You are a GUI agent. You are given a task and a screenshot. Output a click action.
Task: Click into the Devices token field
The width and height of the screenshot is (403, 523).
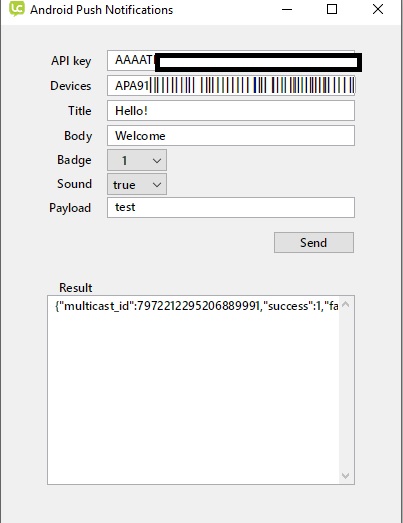point(231,86)
